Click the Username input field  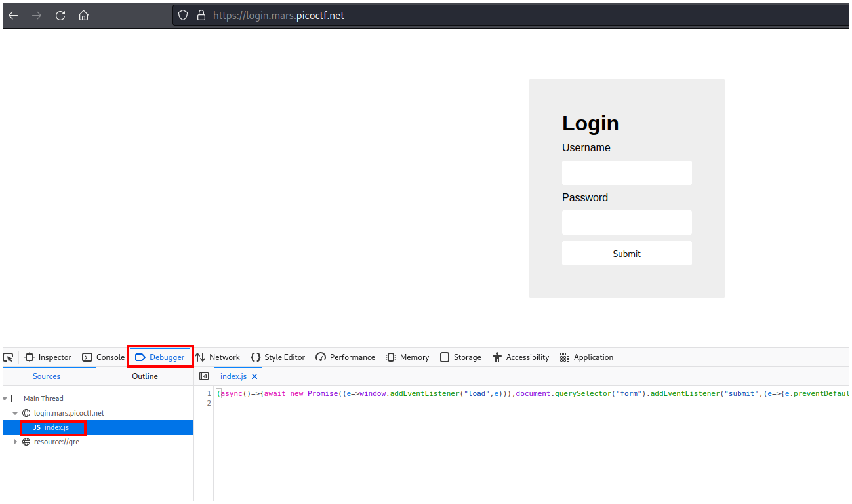[626, 173]
